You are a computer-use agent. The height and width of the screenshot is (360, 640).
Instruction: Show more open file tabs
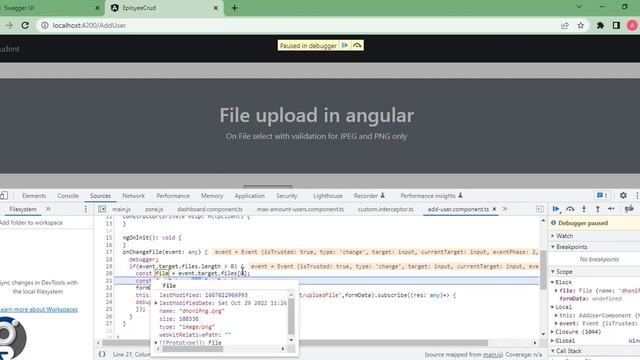(x=505, y=209)
